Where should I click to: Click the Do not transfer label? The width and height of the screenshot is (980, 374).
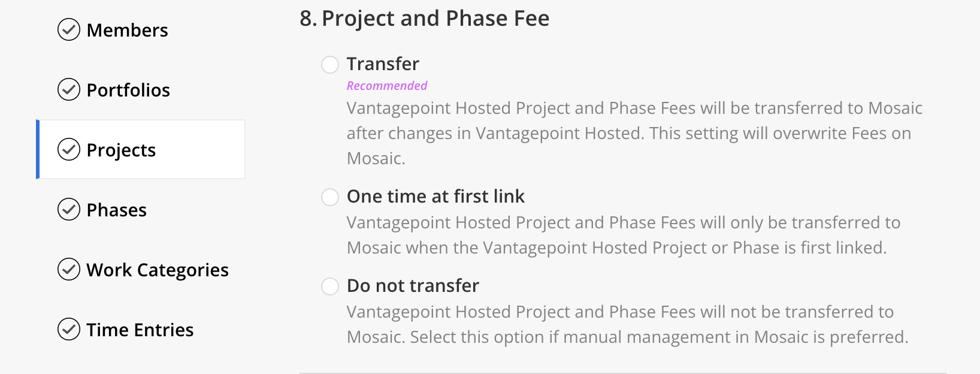[x=413, y=285]
